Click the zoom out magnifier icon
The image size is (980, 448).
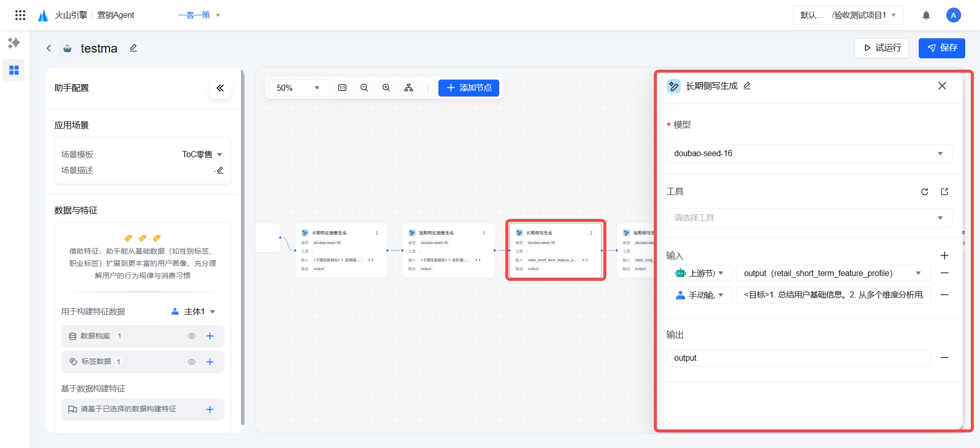(364, 88)
